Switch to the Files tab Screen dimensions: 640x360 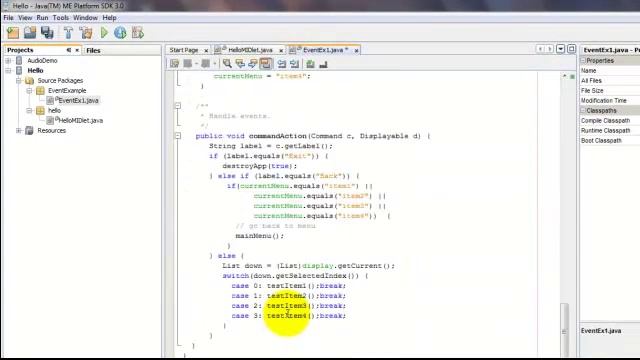pos(93,50)
